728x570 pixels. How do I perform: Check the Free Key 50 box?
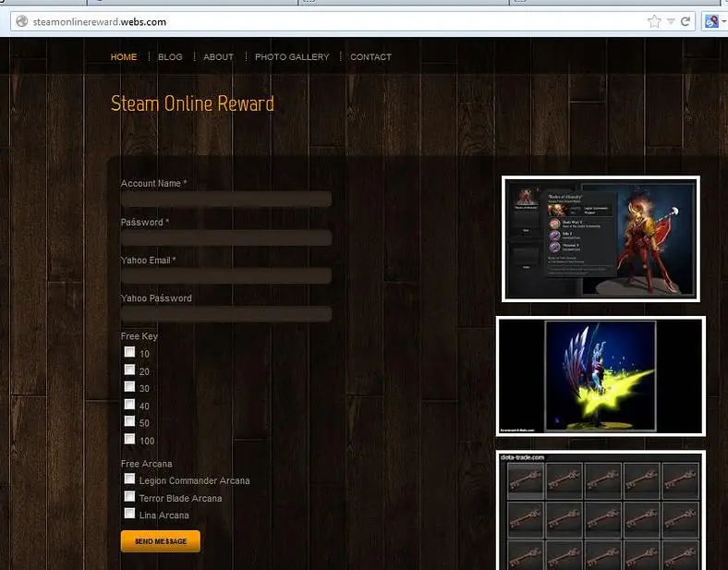click(129, 421)
